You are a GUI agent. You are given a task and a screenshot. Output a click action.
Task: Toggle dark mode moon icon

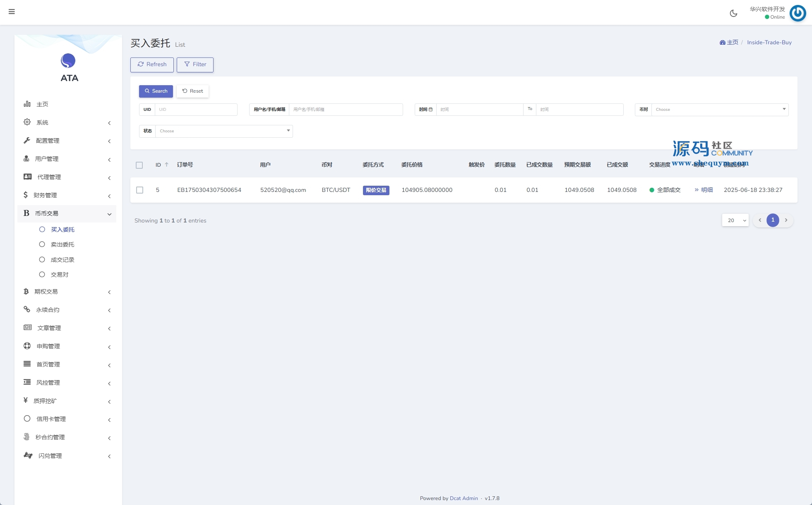click(733, 13)
